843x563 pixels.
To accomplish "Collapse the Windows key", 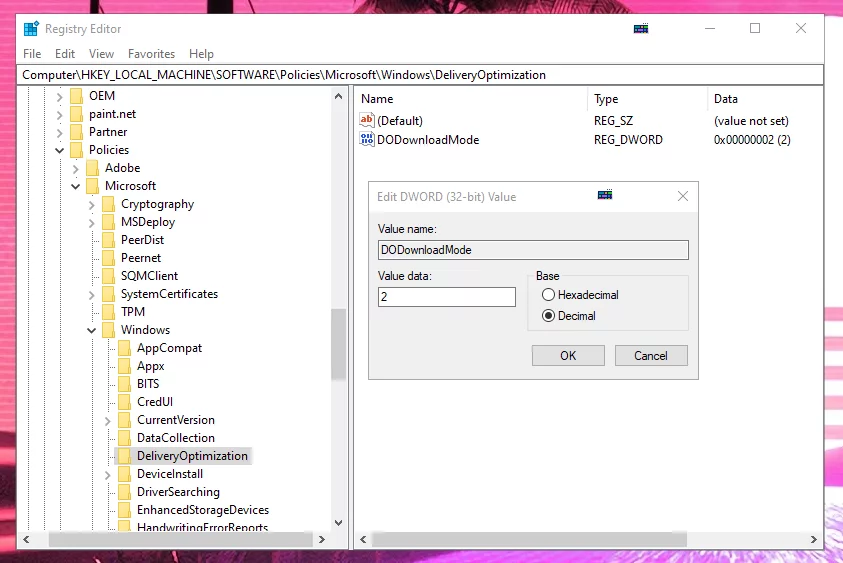I will click(91, 331).
